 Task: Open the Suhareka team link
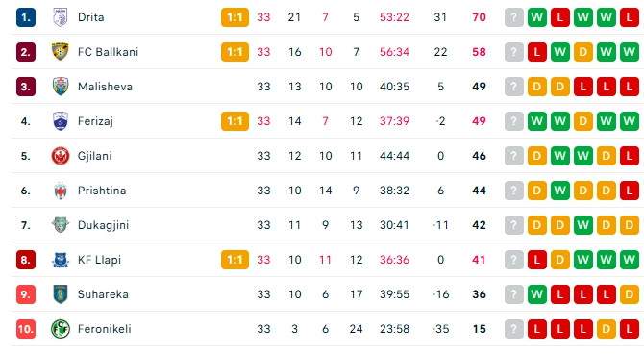pyautogui.click(x=103, y=294)
